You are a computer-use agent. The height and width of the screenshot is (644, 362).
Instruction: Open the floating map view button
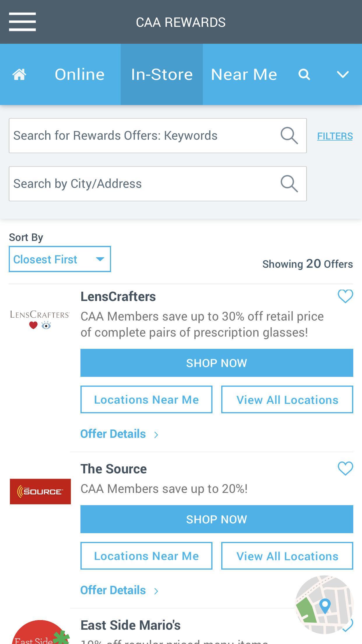point(324,604)
